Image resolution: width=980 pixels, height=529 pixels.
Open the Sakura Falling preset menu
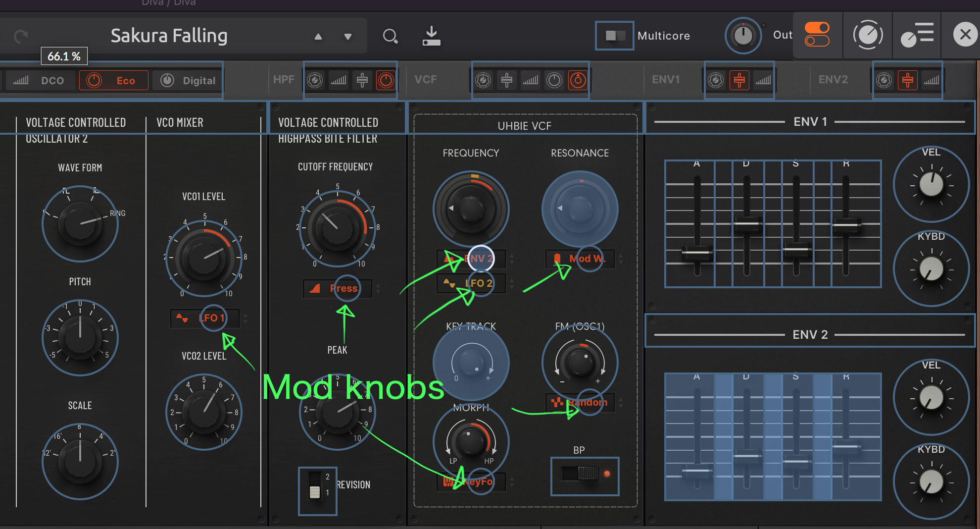pyautogui.click(x=169, y=36)
